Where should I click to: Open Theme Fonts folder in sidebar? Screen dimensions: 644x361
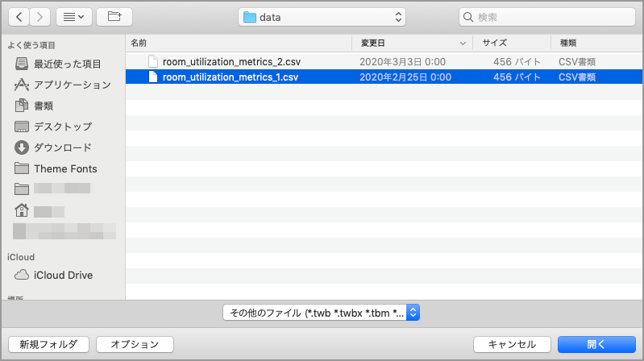pyautogui.click(x=66, y=168)
